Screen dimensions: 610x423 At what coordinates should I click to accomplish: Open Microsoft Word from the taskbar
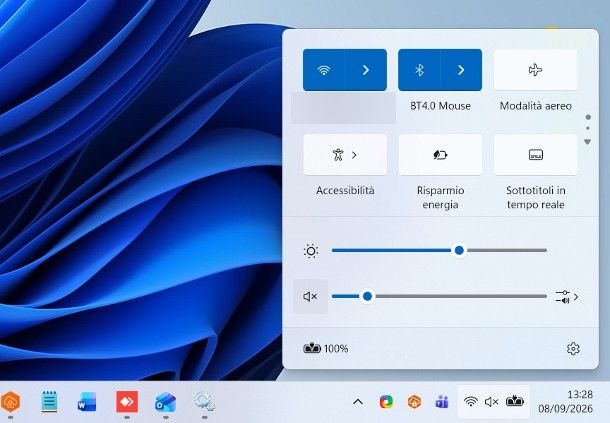87,402
